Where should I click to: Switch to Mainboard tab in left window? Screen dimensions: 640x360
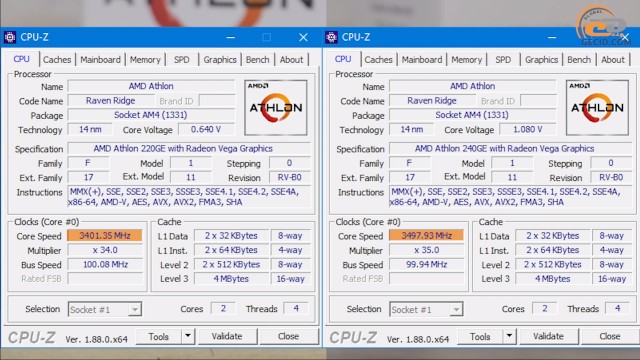click(x=100, y=60)
